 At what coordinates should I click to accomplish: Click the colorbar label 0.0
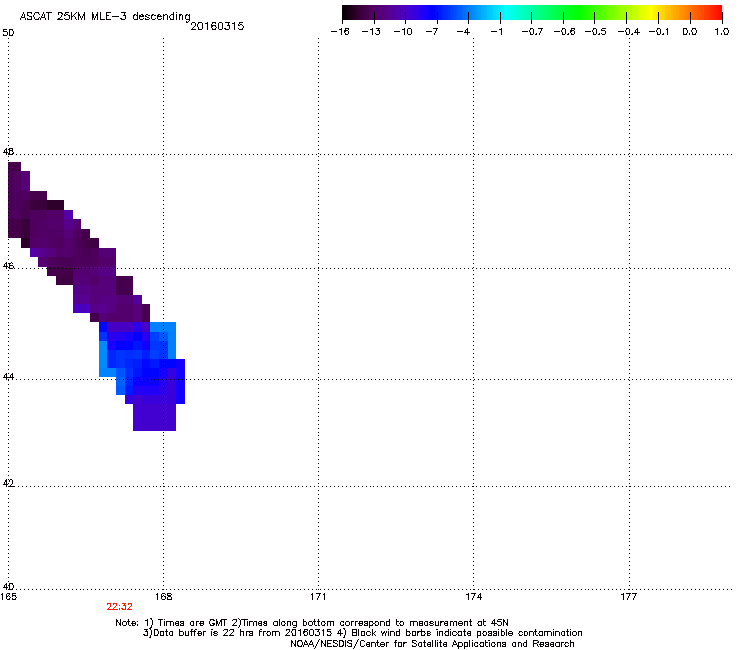[x=690, y=32]
